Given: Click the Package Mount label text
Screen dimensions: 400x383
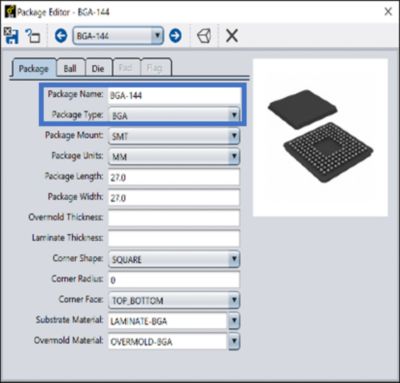Looking at the screenshot, I should coord(74,135).
